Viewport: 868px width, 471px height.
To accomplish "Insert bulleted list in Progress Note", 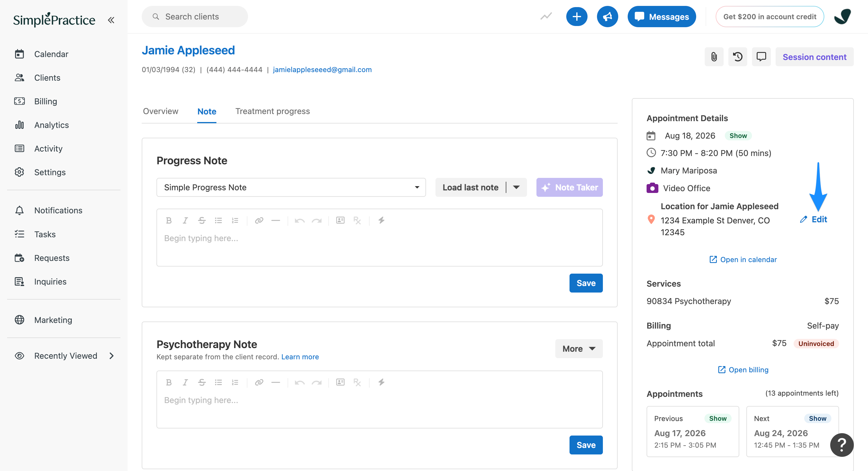I will 218,220.
